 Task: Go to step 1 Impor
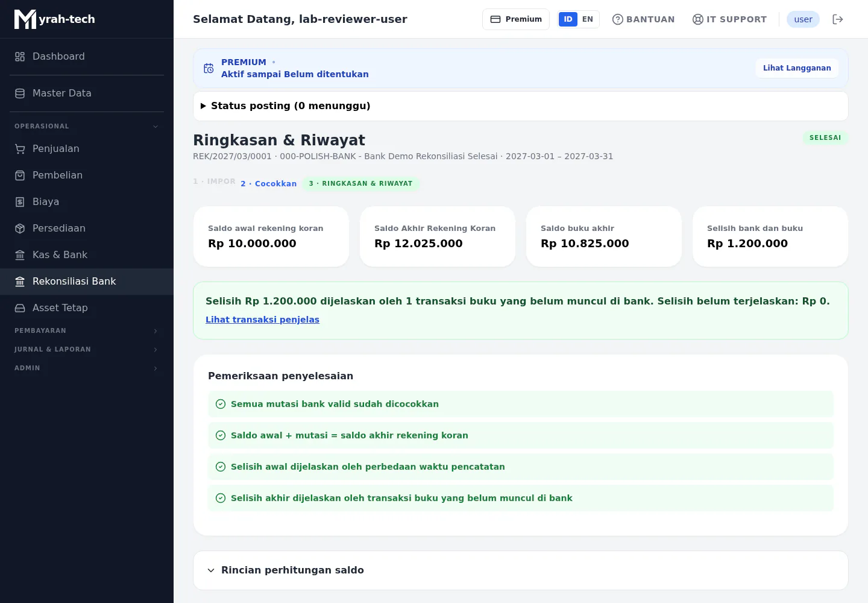click(x=215, y=182)
